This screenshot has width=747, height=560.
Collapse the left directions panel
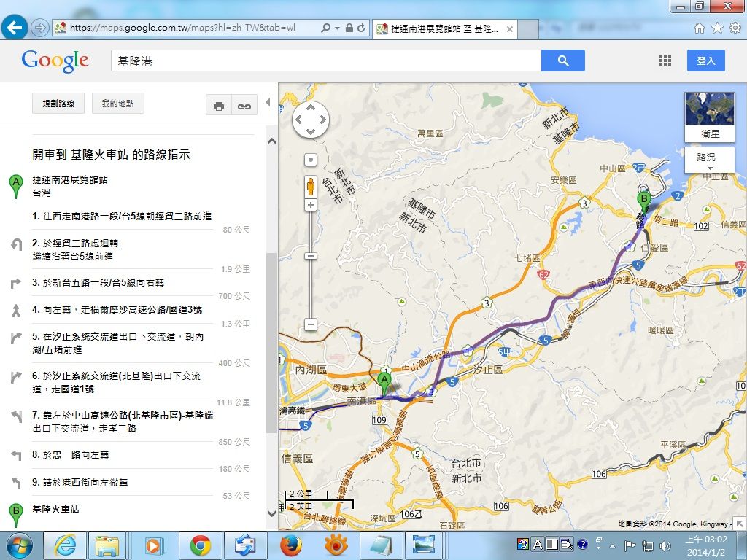click(x=268, y=102)
